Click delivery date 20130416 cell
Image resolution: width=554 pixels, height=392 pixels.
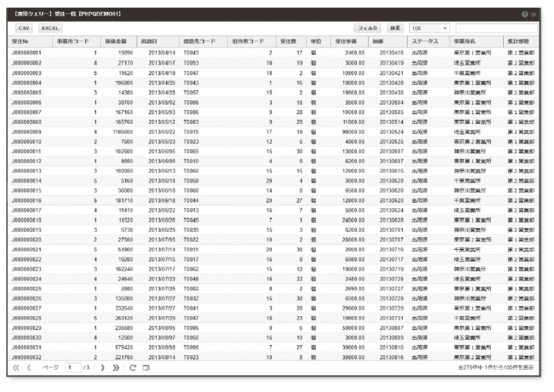(392, 53)
